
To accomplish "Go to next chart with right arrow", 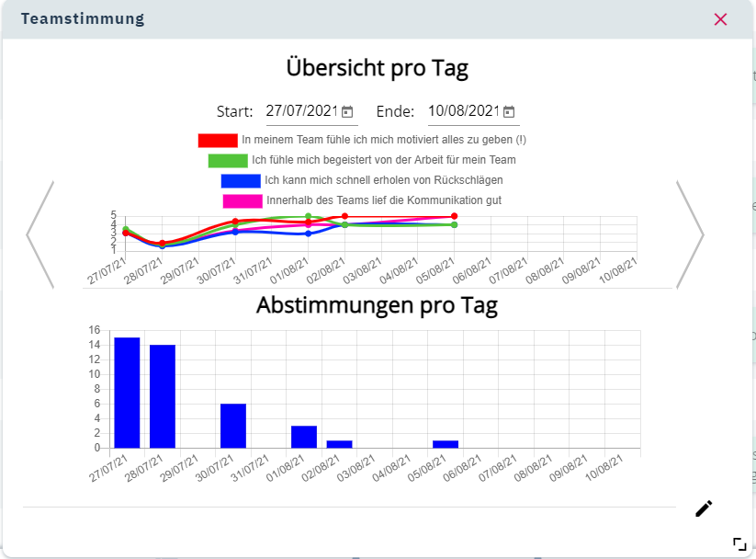I will (x=691, y=235).
